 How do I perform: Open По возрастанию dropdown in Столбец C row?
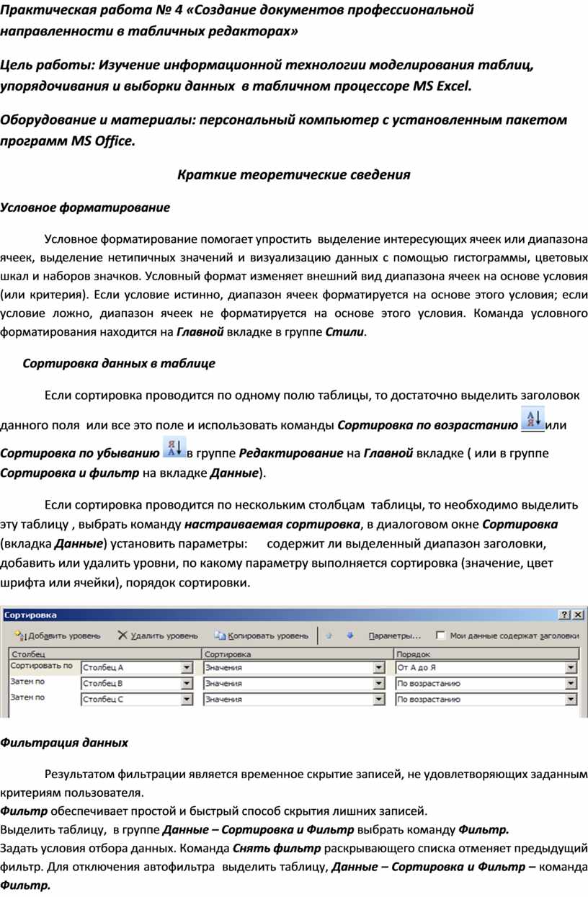point(571,699)
